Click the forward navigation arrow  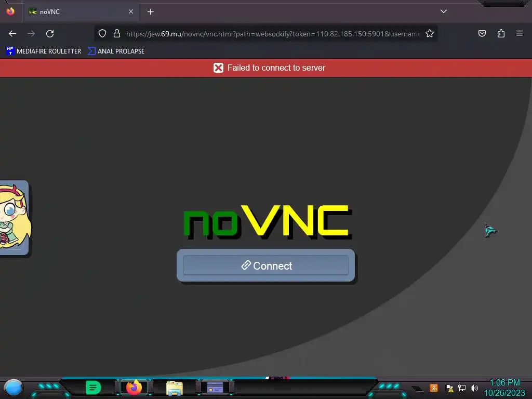[x=31, y=34]
